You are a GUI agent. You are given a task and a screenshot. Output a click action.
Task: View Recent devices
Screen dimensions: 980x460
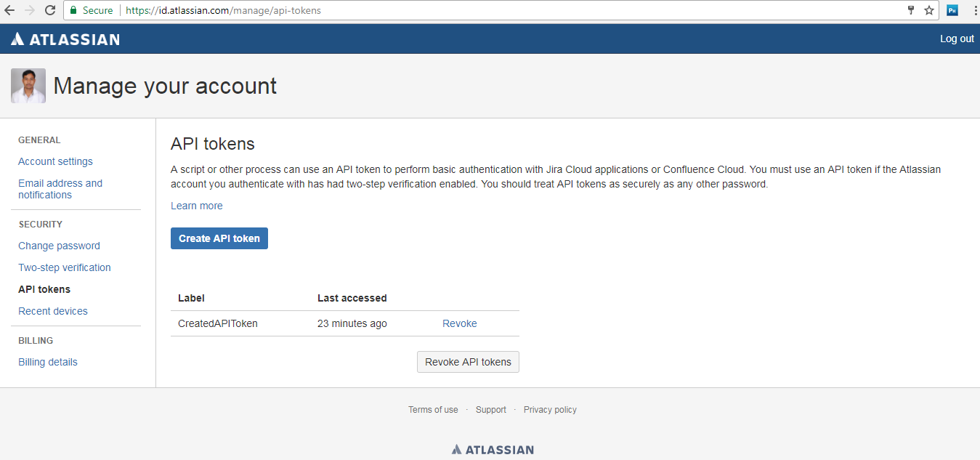click(53, 311)
